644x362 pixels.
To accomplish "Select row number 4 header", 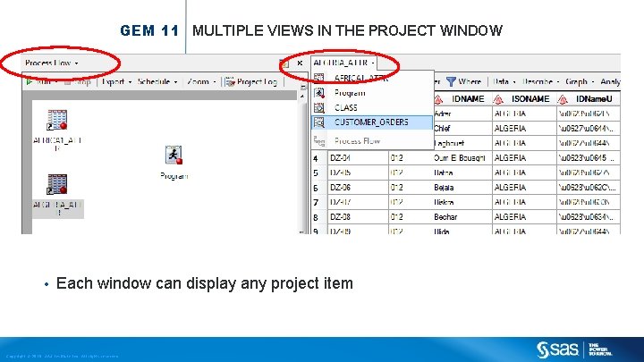I will click(319, 158).
